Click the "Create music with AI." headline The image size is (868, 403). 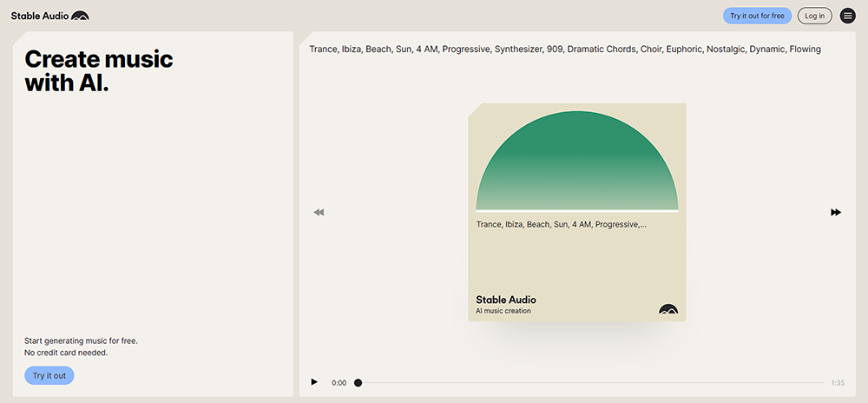(98, 71)
